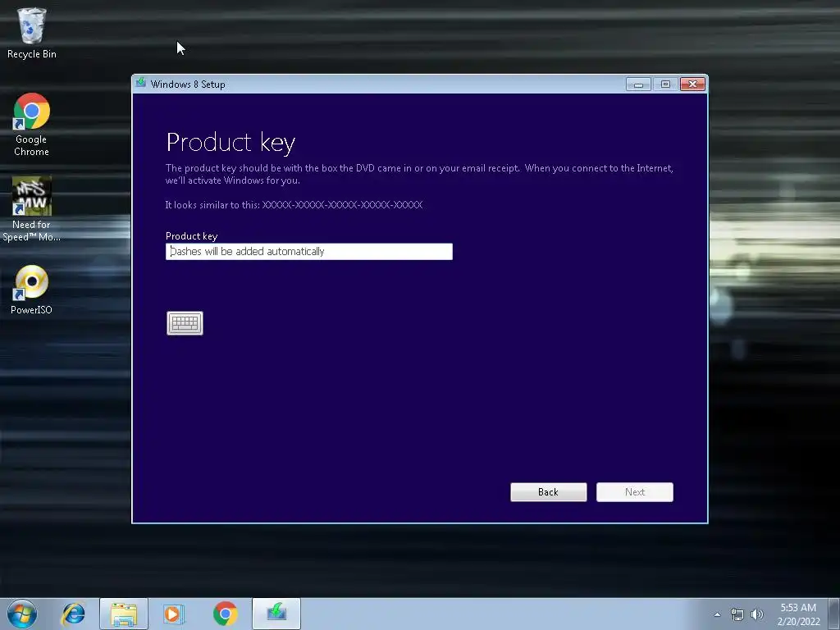Click the Windows 8 Setup title icon

pos(141,83)
